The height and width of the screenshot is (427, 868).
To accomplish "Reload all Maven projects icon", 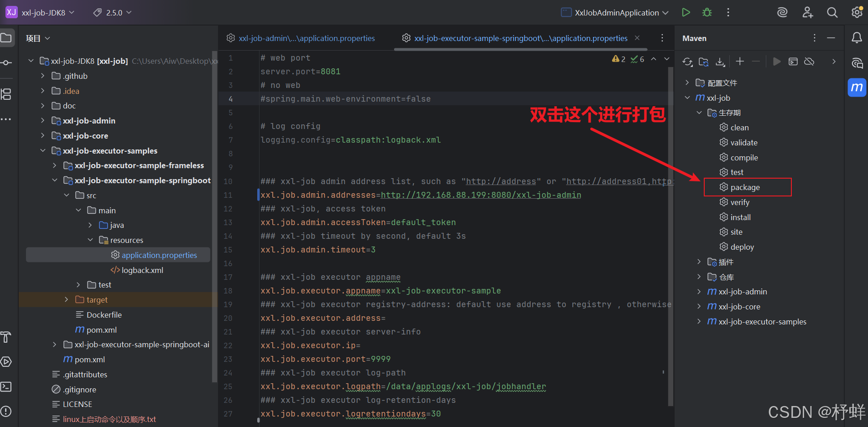I will pyautogui.click(x=687, y=62).
